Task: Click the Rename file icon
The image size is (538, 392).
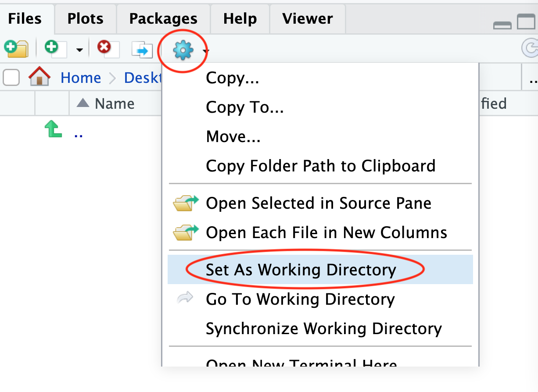Action: (142, 49)
